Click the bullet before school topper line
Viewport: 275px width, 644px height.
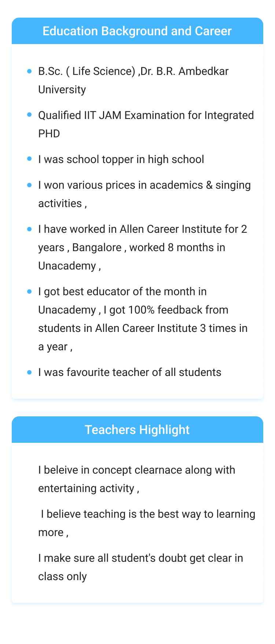[x=29, y=159]
